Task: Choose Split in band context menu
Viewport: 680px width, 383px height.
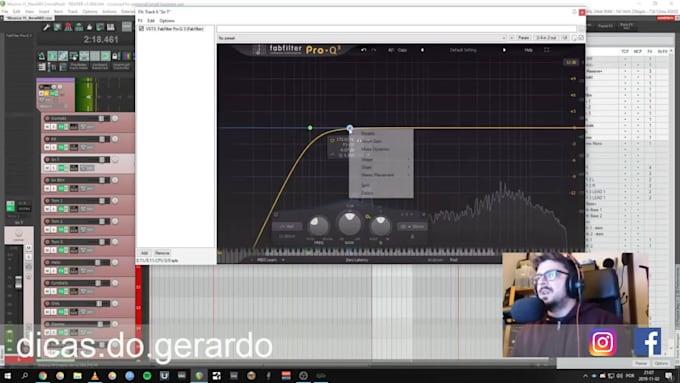Action: coord(381,185)
